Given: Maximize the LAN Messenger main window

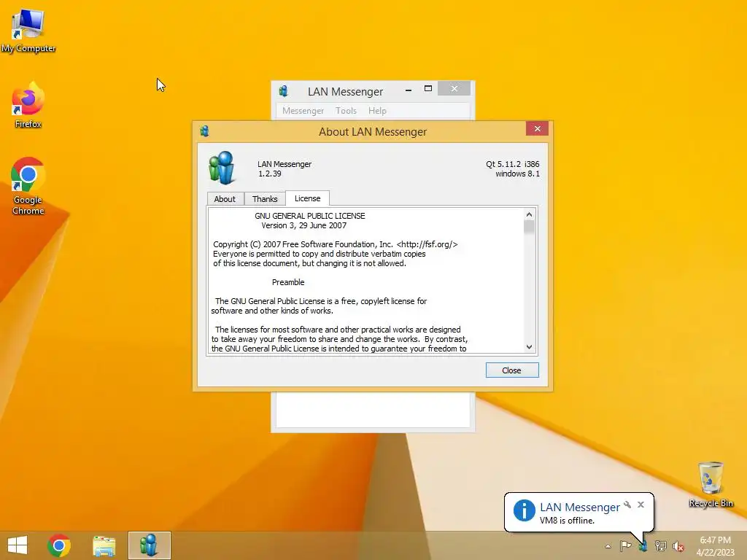Looking at the screenshot, I should 427,88.
